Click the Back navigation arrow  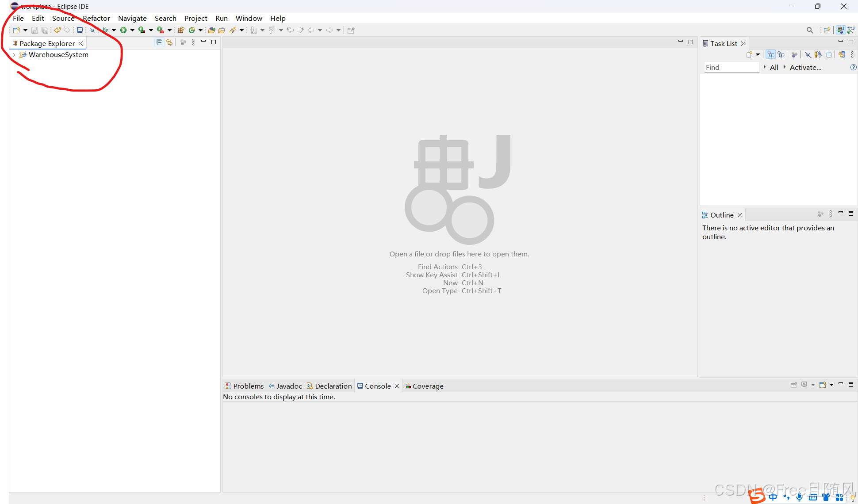tap(311, 30)
